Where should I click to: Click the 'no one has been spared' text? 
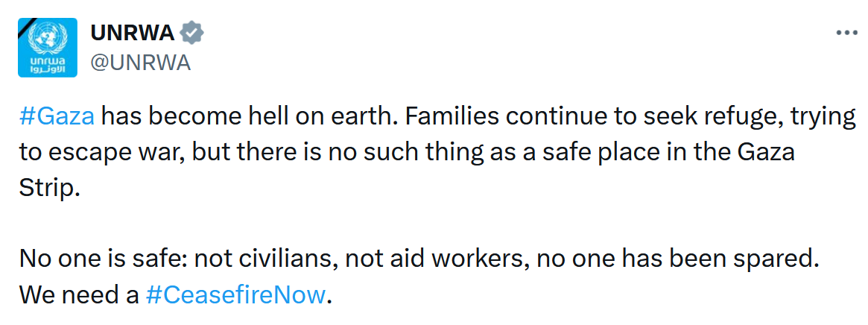point(631,259)
